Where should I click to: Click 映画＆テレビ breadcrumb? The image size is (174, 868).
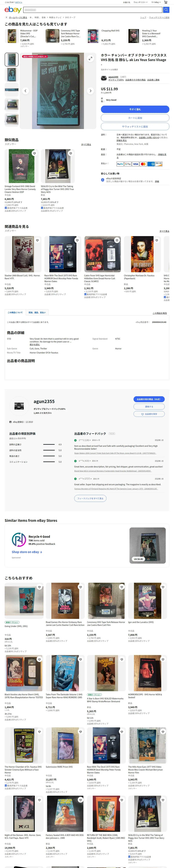tap(55, 18)
